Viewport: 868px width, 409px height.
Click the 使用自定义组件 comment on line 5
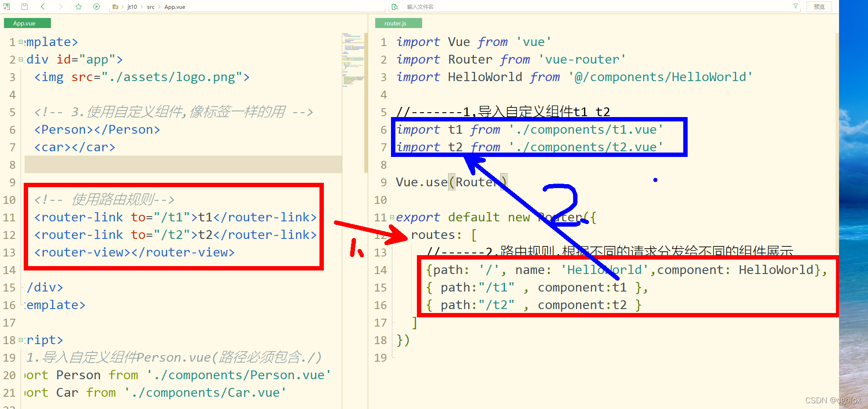pos(173,112)
